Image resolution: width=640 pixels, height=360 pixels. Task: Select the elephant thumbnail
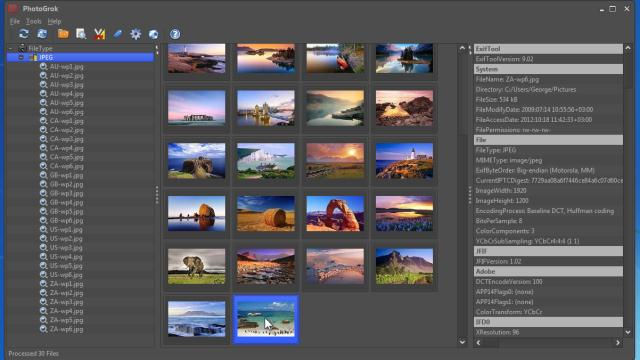[x=196, y=266]
